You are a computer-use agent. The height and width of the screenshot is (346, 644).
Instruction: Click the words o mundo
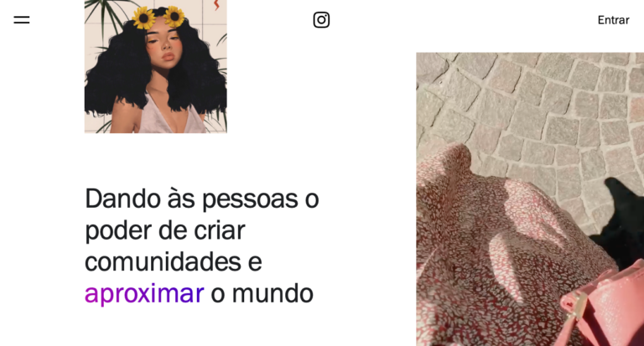click(262, 293)
